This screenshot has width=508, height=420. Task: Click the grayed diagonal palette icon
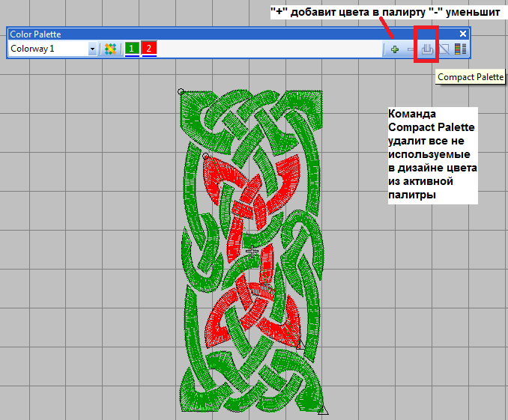(444, 49)
